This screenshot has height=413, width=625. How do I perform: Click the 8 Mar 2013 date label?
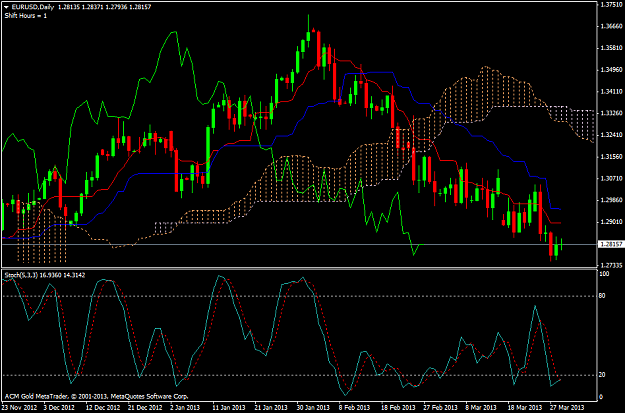481,408
